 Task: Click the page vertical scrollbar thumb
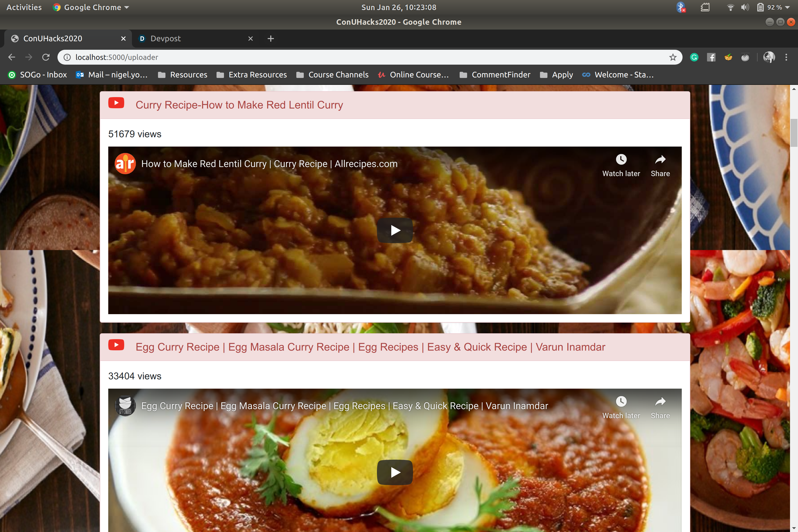point(793,133)
